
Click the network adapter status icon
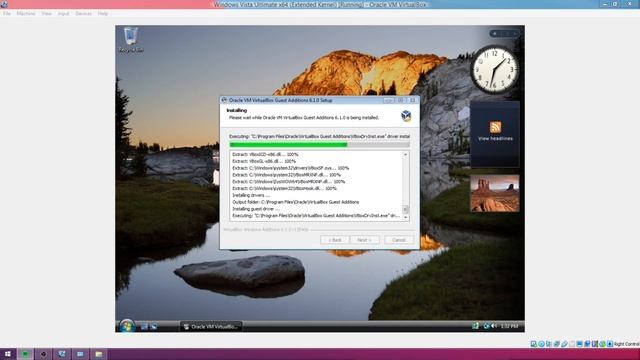coord(557,344)
